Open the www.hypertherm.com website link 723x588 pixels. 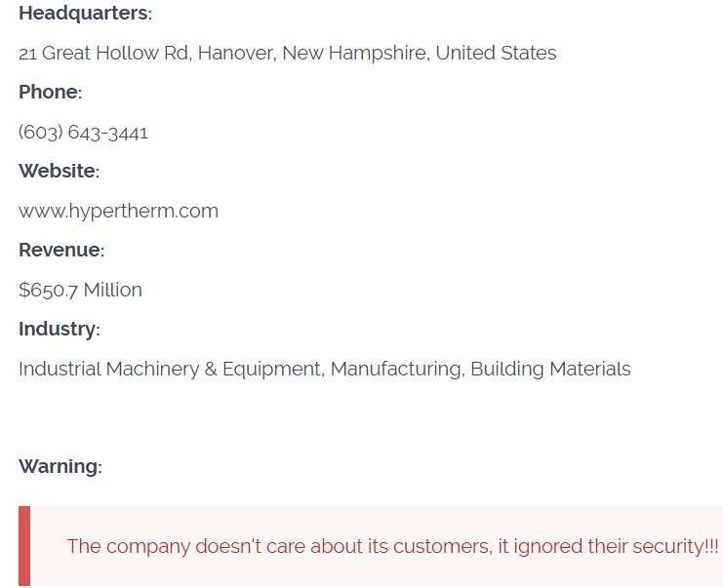click(x=118, y=211)
